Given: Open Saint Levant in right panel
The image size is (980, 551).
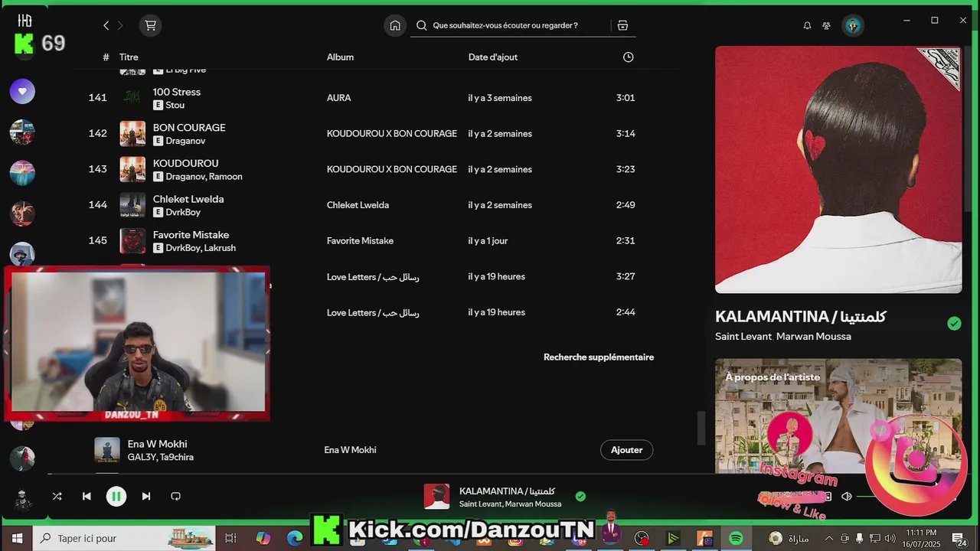Looking at the screenshot, I should pos(743,337).
